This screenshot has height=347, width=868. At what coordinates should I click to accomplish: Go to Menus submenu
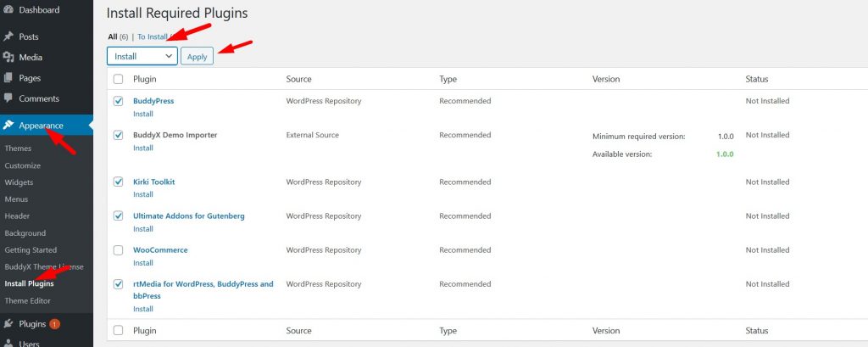tap(16, 199)
